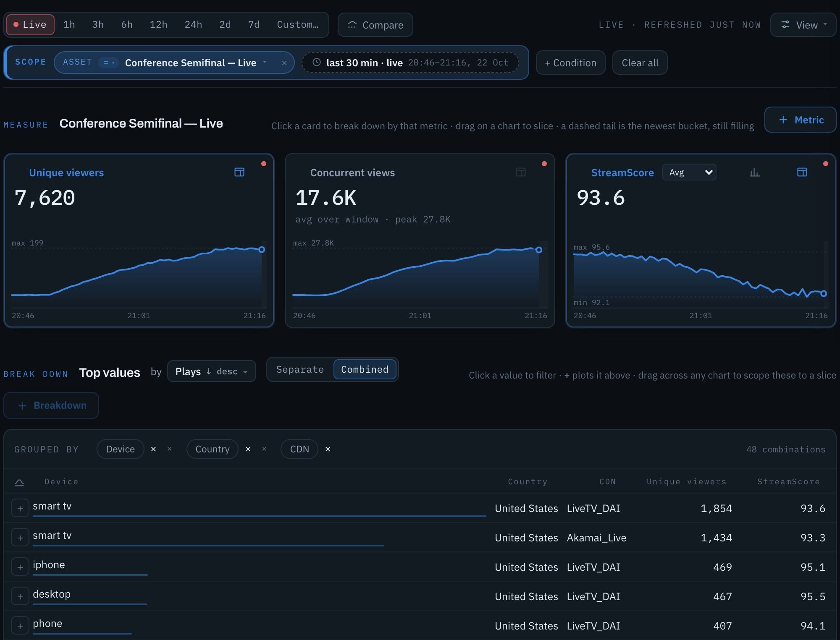Open table view on Unique viewers card
The image size is (840, 640).
point(239,172)
